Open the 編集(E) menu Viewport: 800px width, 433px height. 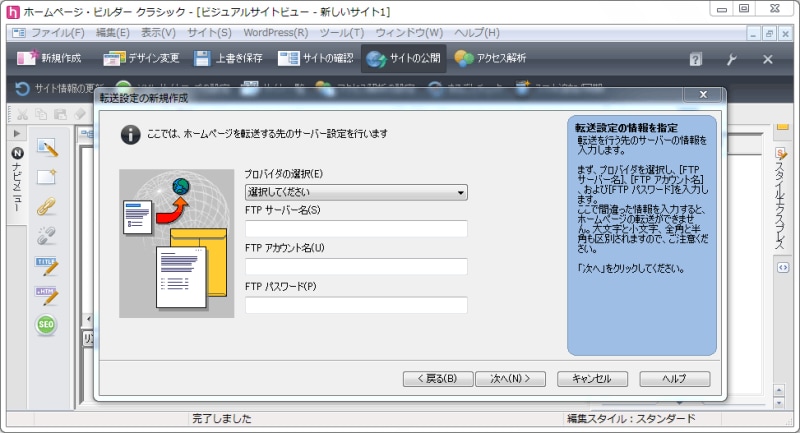(x=113, y=33)
